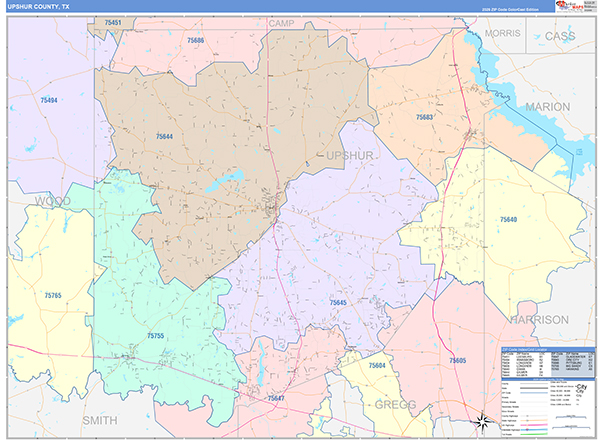Click the GREGG county name
This screenshot has width=600, height=440.
[395, 404]
